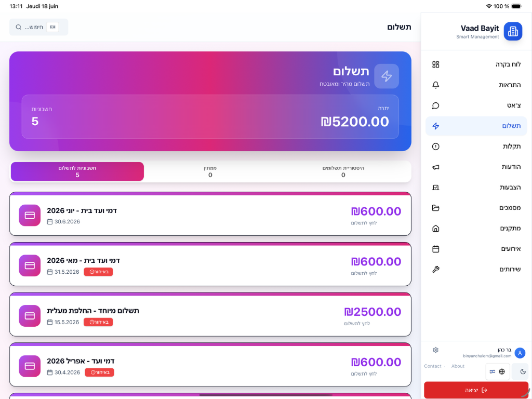Click the Vaad Bayit building logo icon
Image resolution: width=532 pixels, height=399 pixels.
[513, 31]
